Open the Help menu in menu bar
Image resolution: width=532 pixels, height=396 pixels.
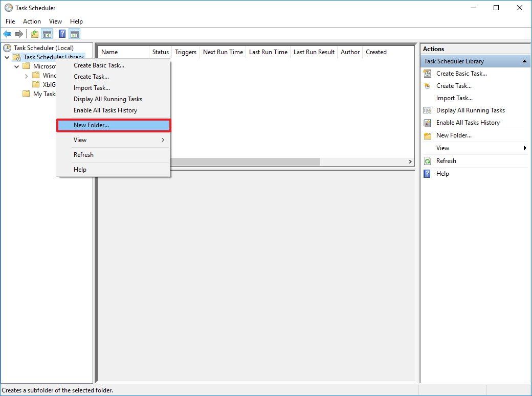tap(76, 21)
